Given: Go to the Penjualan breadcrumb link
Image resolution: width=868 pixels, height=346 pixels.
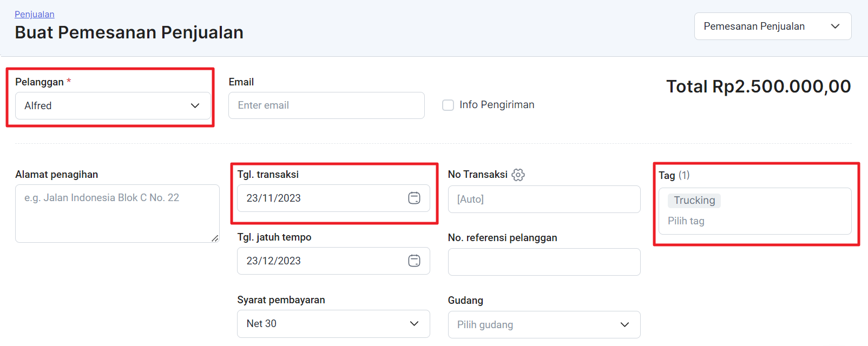Looking at the screenshot, I should (35, 14).
